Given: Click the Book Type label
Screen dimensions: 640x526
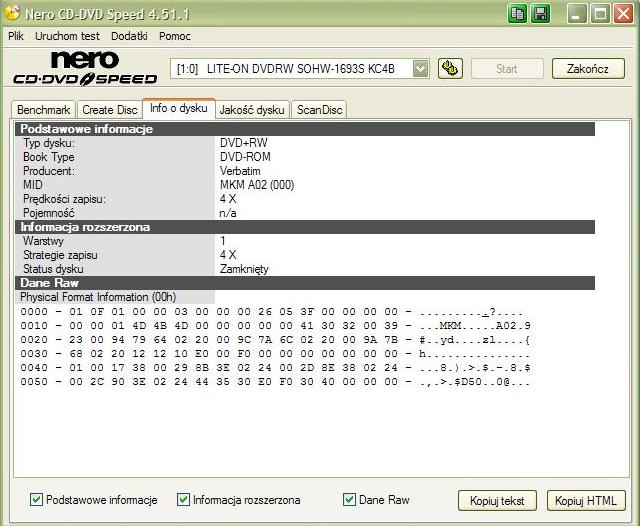Looking at the screenshot, I should click(49, 157).
